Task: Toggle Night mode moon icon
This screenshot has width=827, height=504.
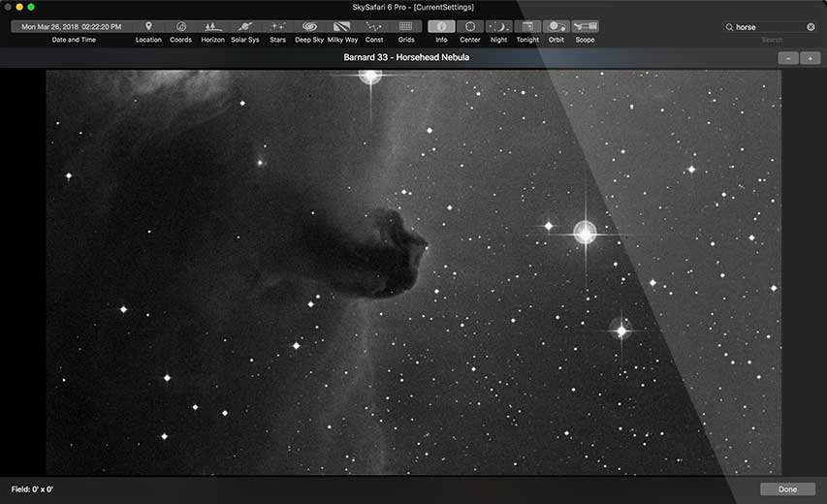Action: (x=498, y=26)
